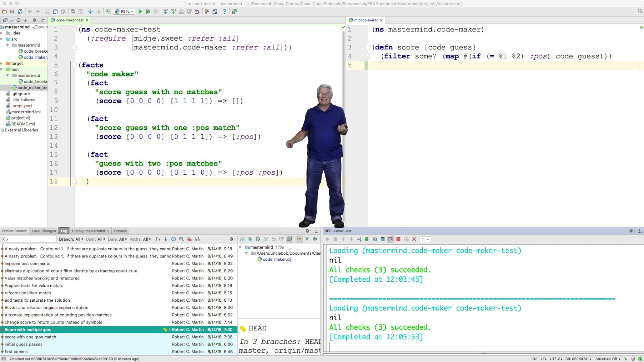Switch to the Log tab
The height and width of the screenshot is (362, 644).
(x=64, y=231)
